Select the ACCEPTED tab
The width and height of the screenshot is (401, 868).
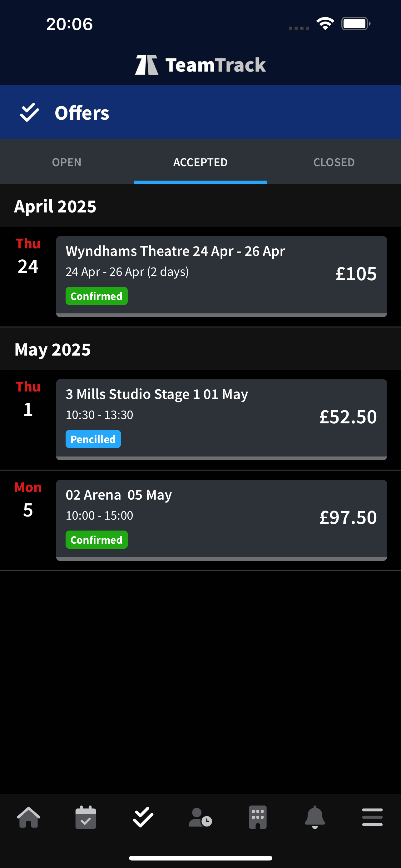tap(200, 162)
